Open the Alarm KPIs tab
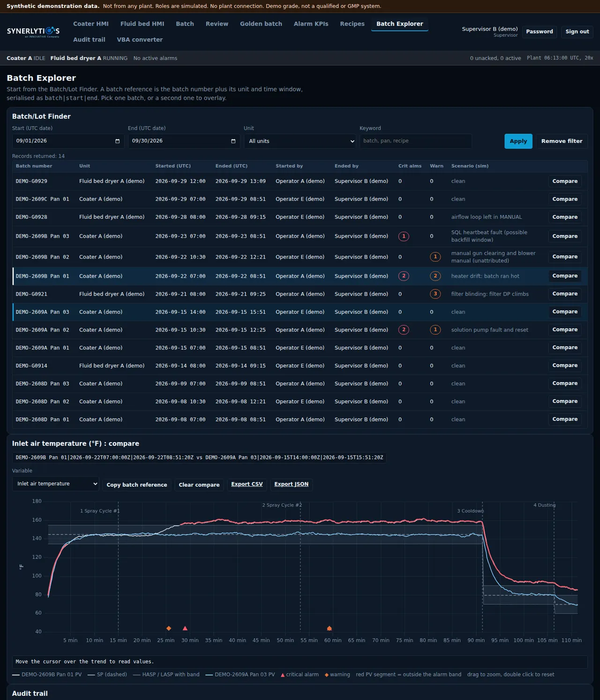The height and width of the screenshot is (700, 600). click(311, 24)
